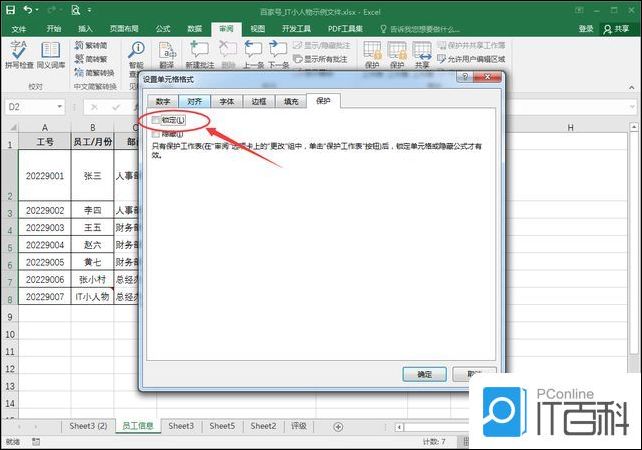Click protect workbook icon
This screenshot has height=450, width=642.
point(397,50)
